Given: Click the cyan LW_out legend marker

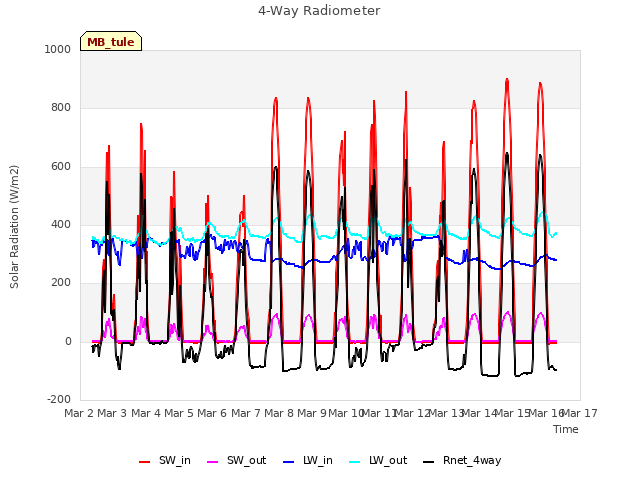Looking at the screenshot, I should tap(355, 462).
